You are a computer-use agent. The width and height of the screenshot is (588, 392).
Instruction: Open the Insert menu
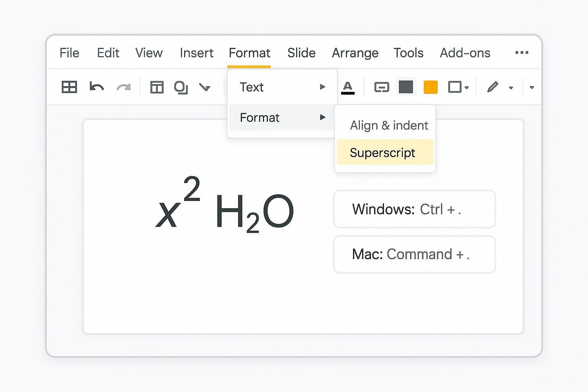[x=196, y=53]
